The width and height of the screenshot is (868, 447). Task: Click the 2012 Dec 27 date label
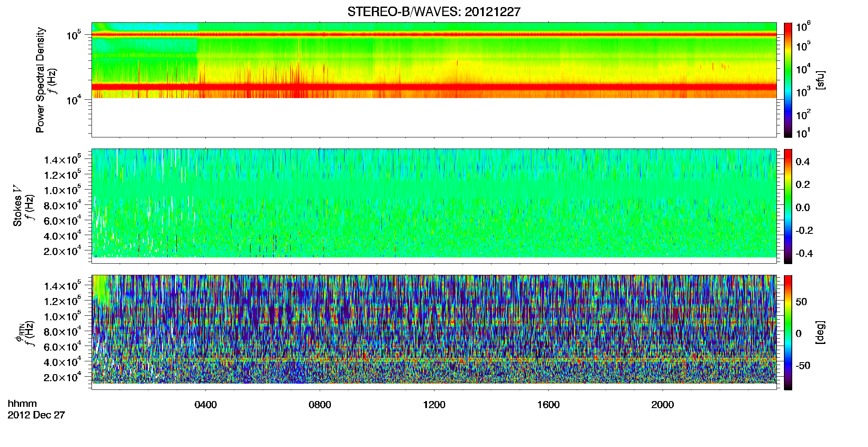point(36,415)
